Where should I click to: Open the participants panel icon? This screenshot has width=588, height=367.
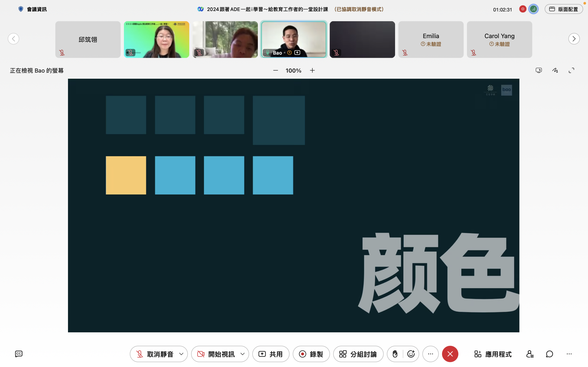[530, 354]
